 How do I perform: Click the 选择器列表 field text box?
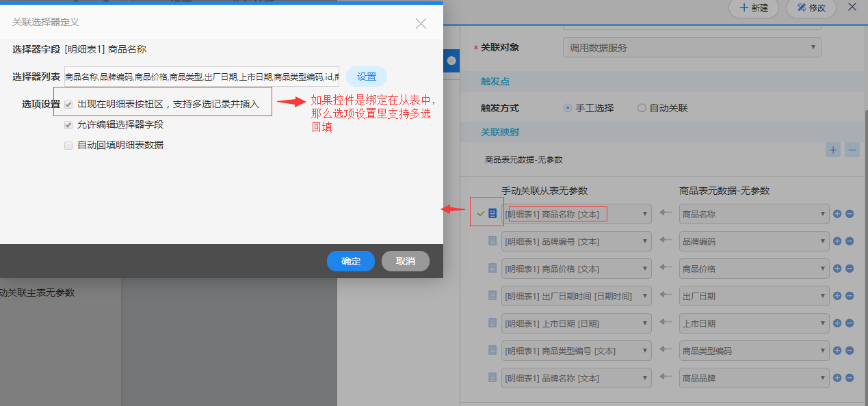coord(202,77)
